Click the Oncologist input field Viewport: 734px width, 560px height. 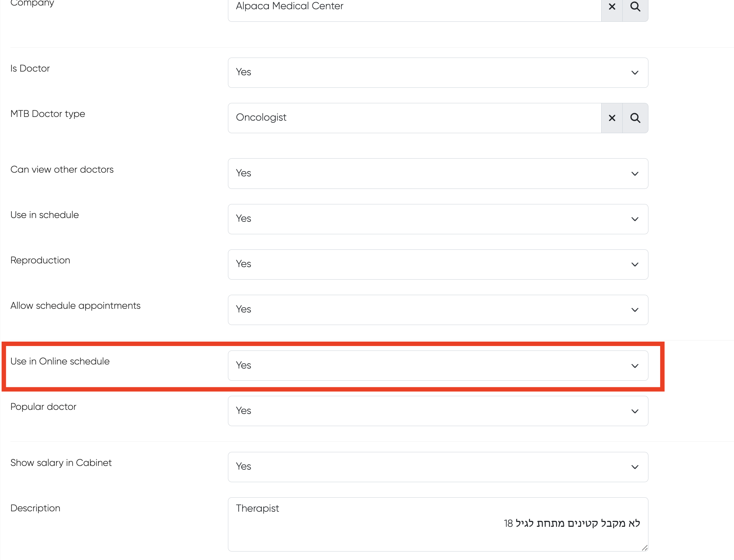point(414,118)
